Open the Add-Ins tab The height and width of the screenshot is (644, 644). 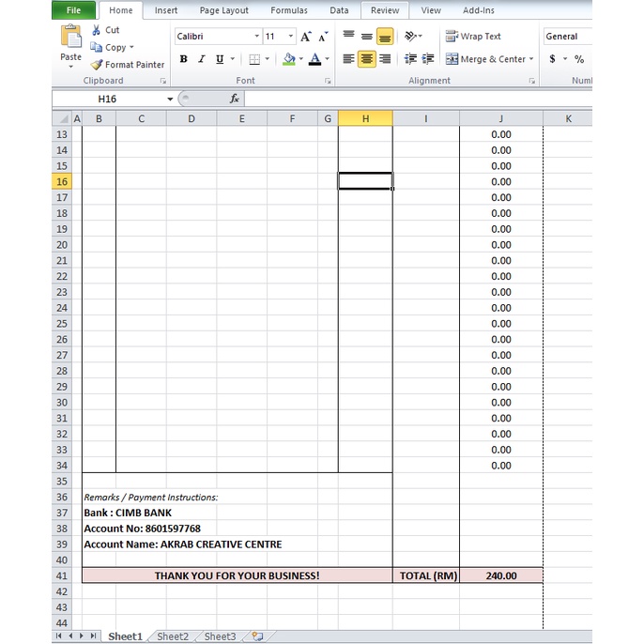479,10
